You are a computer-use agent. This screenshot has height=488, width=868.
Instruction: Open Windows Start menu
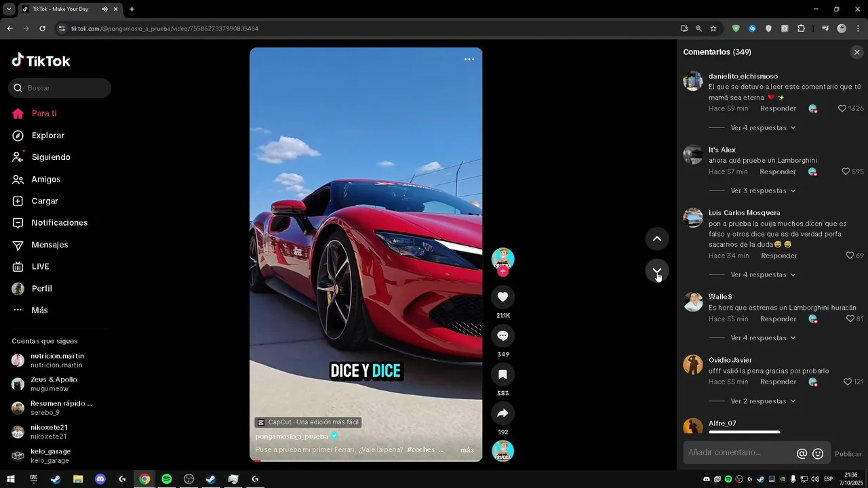coord(11,479)
